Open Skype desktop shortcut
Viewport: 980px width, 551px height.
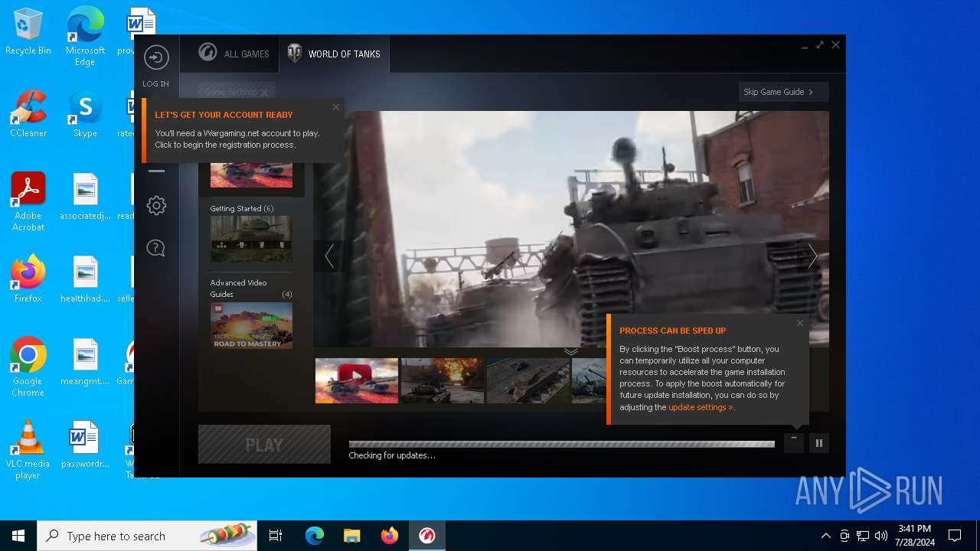85,113
